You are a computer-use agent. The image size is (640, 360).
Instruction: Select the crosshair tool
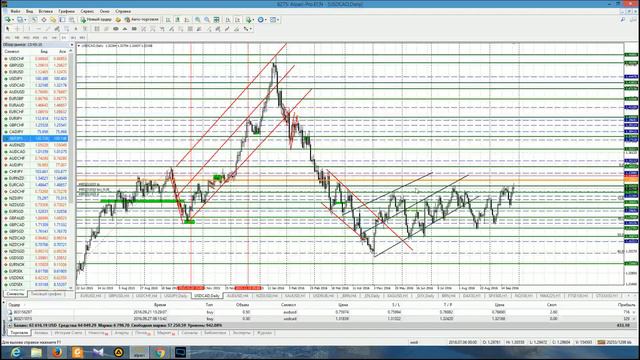[x=18, y=29]
